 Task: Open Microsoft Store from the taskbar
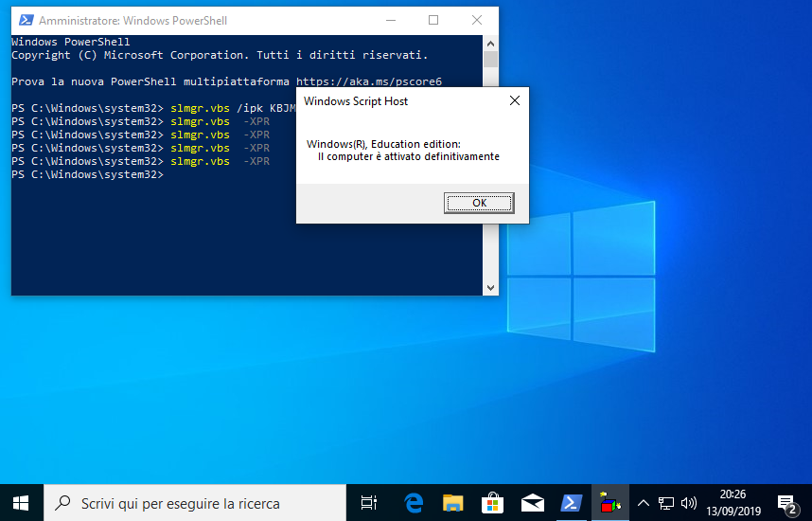(x=492, y=503)
